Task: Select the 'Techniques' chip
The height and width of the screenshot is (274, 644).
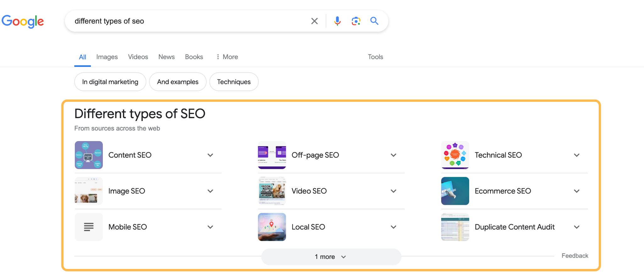Action: click(x=234, y=82)
